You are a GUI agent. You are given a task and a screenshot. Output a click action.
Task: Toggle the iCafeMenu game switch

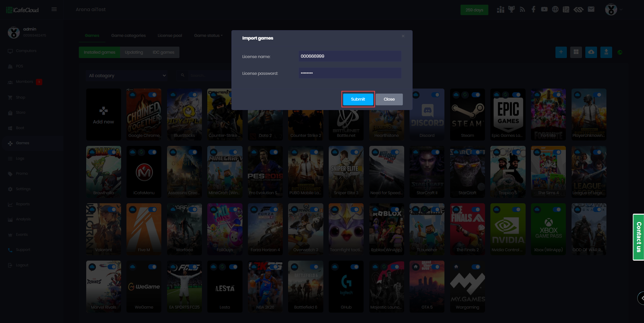(152, 152)
